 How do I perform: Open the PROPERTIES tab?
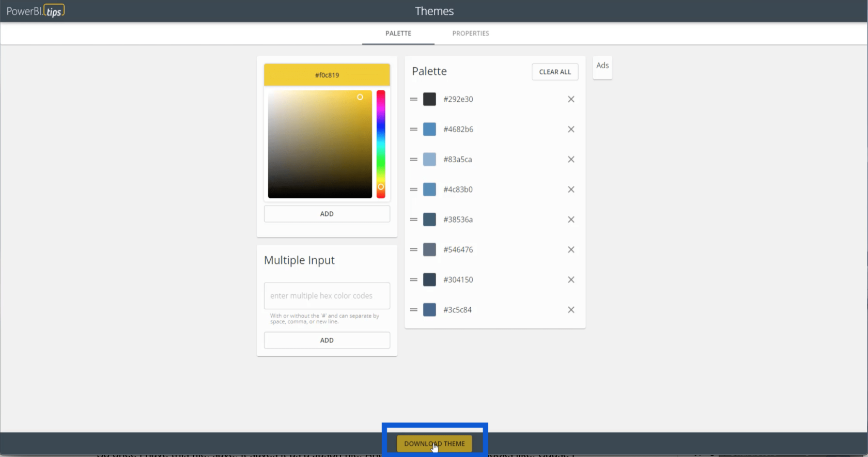tap(471, 34)
